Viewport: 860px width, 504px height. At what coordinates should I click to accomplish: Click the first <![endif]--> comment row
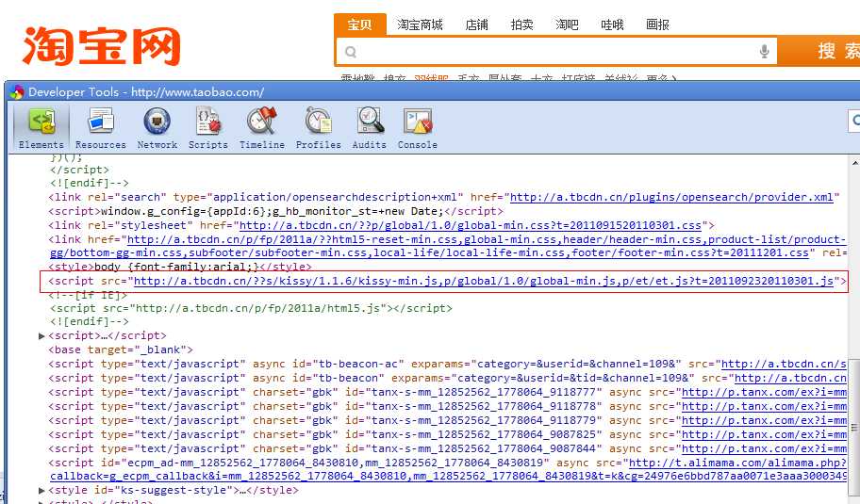pyautogui.click(x=90, y=183)
